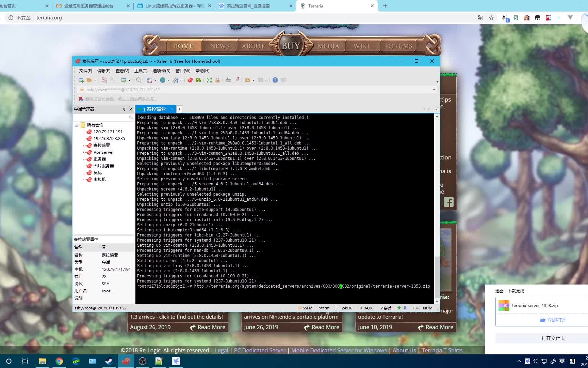Open the 编辑(E) menu
Viewport: 588px width, 368px height.
[x=104, y=71]
